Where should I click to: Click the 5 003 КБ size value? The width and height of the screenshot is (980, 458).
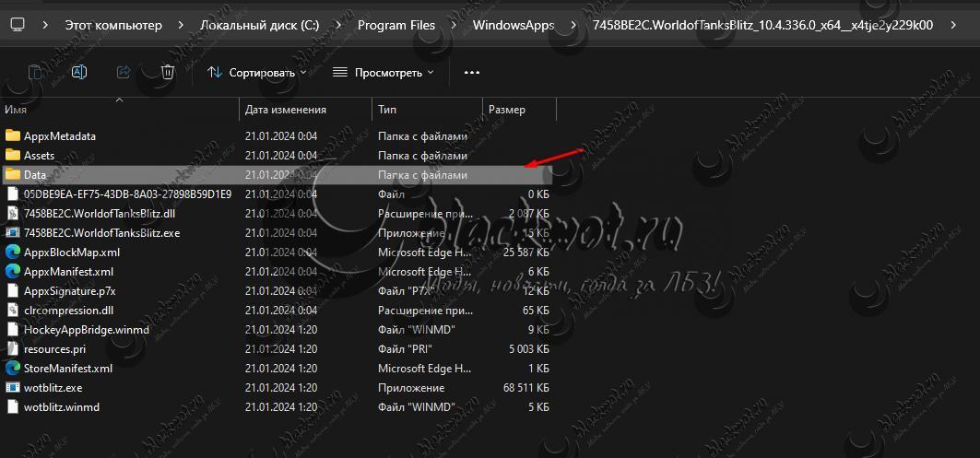tap(528, 348)
